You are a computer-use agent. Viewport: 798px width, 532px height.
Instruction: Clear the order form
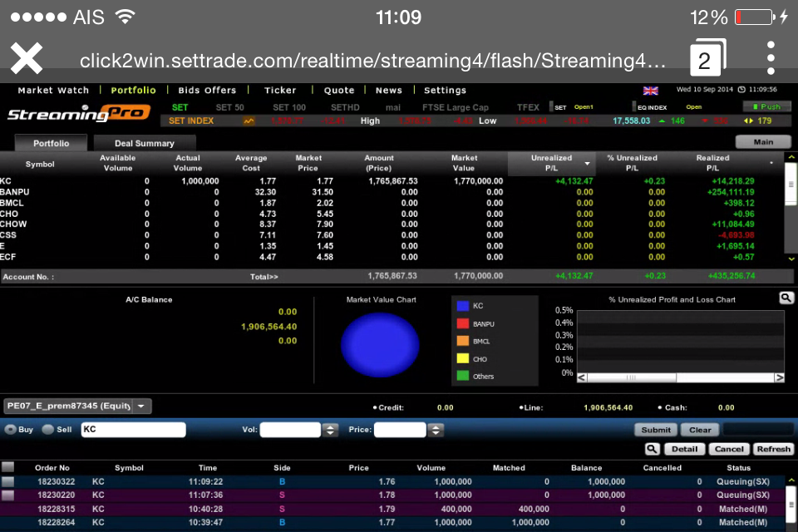(700, 431)
